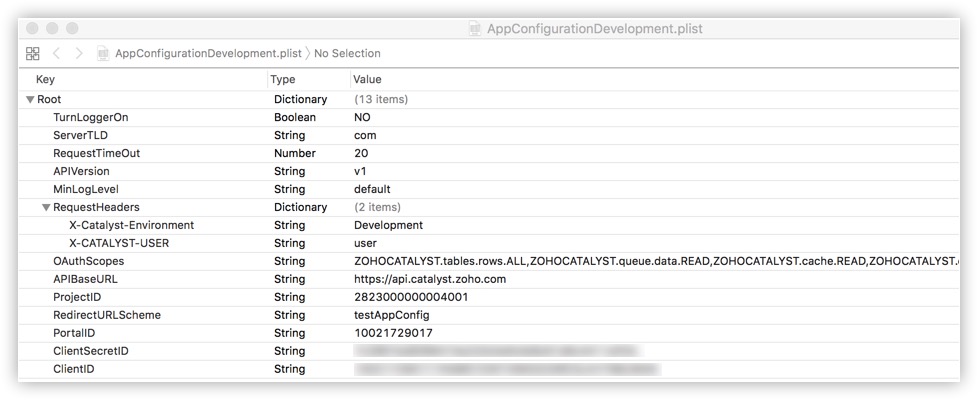Image resolution: width=978 pixels, height=400 pixels.
Task: Go back with the left chevron
Action: point(57,53)
